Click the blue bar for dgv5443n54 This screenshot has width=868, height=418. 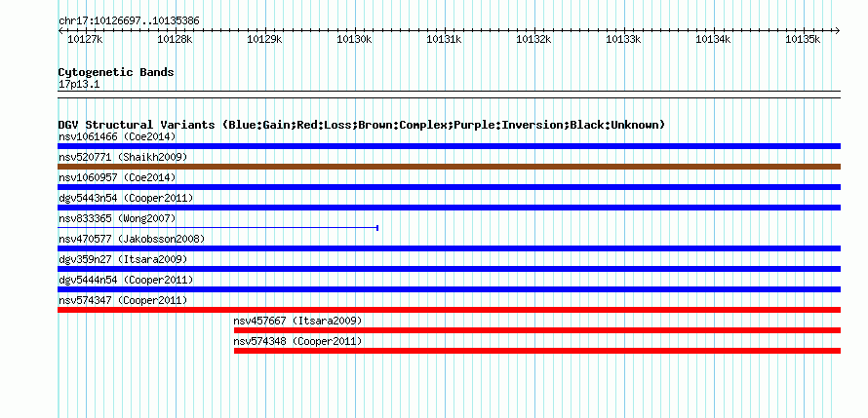click(449, 208)
